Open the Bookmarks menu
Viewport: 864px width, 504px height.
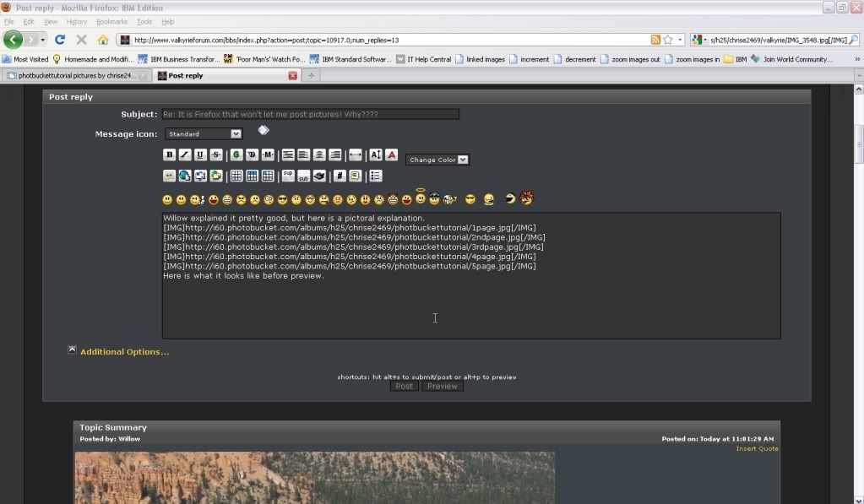111,22
